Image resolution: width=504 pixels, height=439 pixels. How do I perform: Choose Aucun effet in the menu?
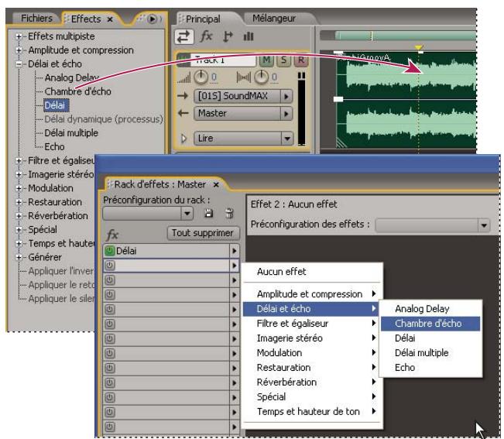click(x=281, y=272)
